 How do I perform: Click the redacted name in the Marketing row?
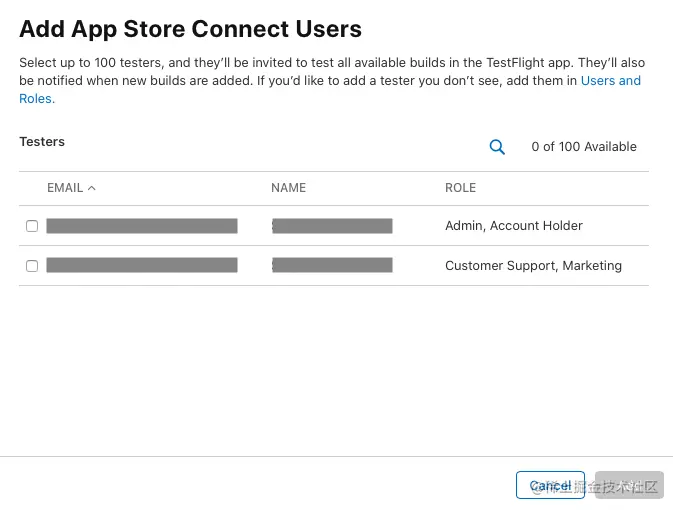[332, 265]
